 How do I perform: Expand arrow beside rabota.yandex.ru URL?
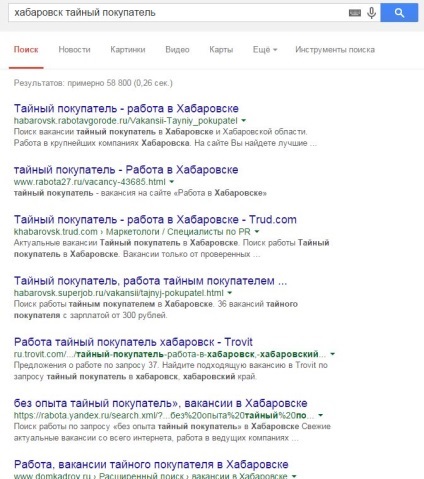[320, 415]
